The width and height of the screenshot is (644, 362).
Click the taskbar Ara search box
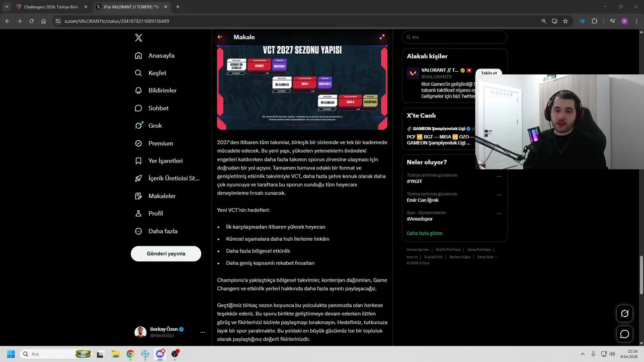coord(56,354)
